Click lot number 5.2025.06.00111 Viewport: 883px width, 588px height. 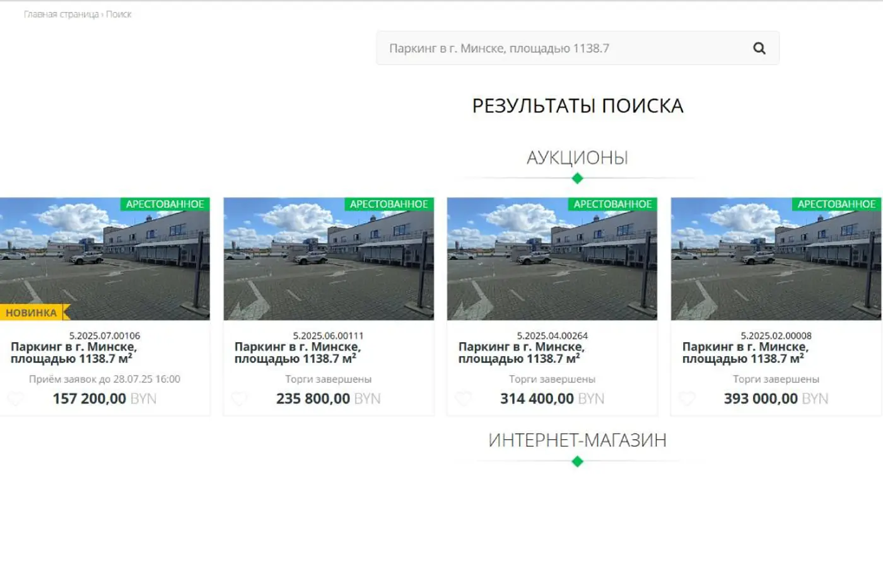[x=329, y=336]
